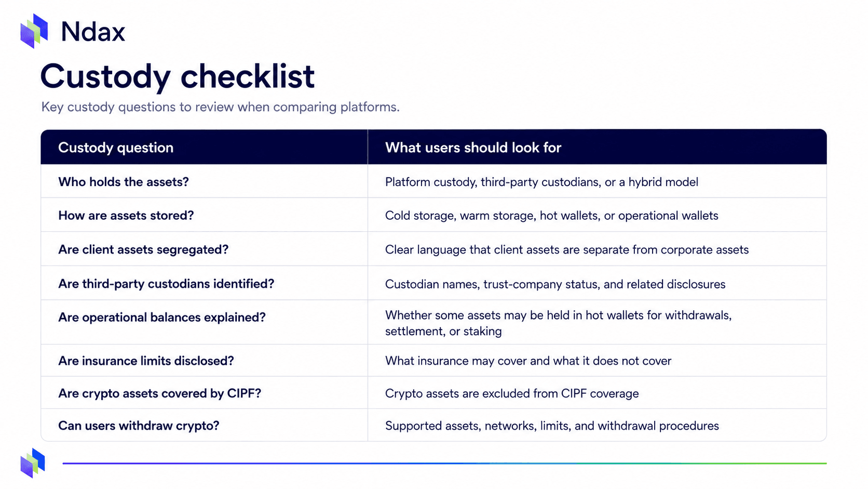Screen dimensions: 868x489
Task: Click the Key custody questions subtitle text
Action: (220, 107)
